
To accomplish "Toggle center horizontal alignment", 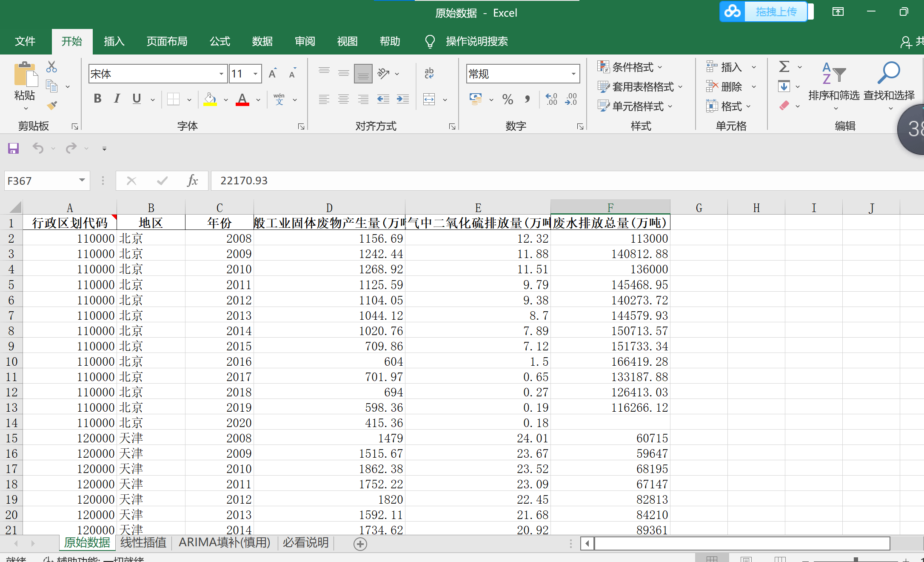I will click(344, 99).
